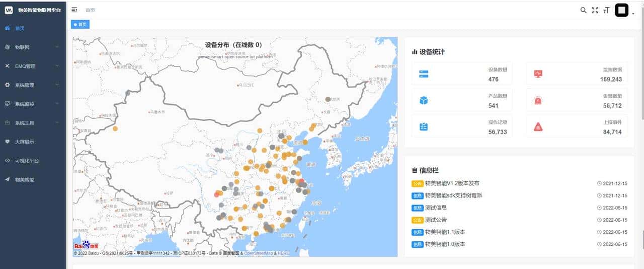Click the 物美智能 paper-plane icon
Viewport: 644px width, 269px height.
(x=7, y=179)
